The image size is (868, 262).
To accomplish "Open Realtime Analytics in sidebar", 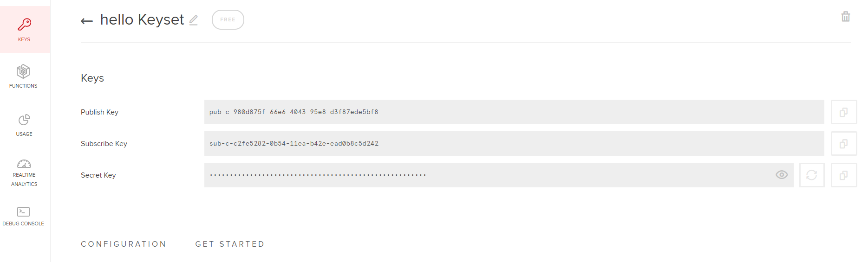I will [24, 173].
